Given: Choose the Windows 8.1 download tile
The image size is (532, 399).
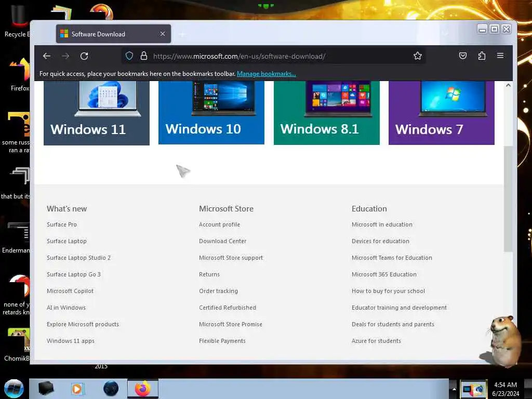Looking at the screenshot, I should [x=327, y=113].
